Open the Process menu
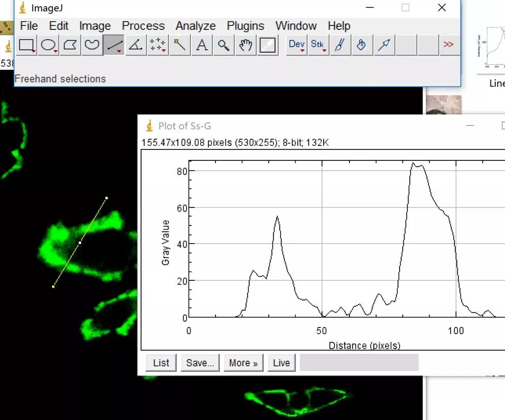This screenshot has height=420, width=505. [x=143, y=26]
